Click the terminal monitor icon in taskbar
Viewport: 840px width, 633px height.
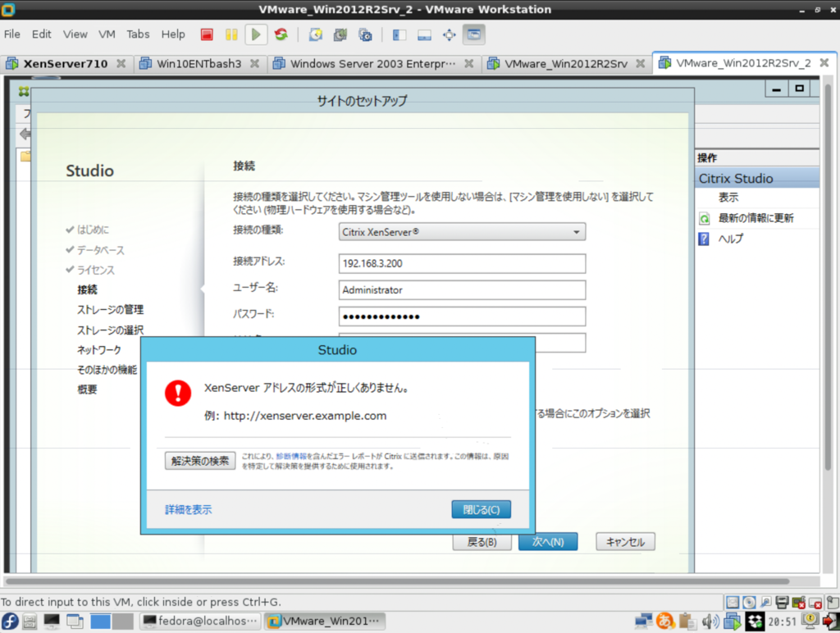tap(52, 622)
